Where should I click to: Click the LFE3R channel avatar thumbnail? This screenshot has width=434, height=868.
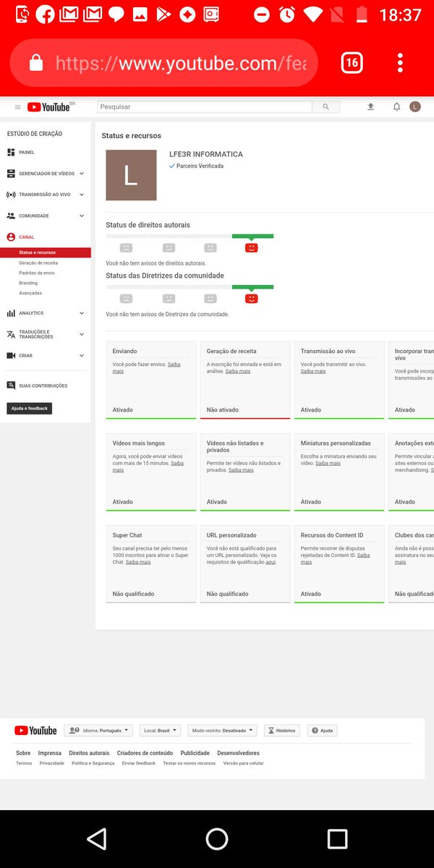click(x=131, y=175)
